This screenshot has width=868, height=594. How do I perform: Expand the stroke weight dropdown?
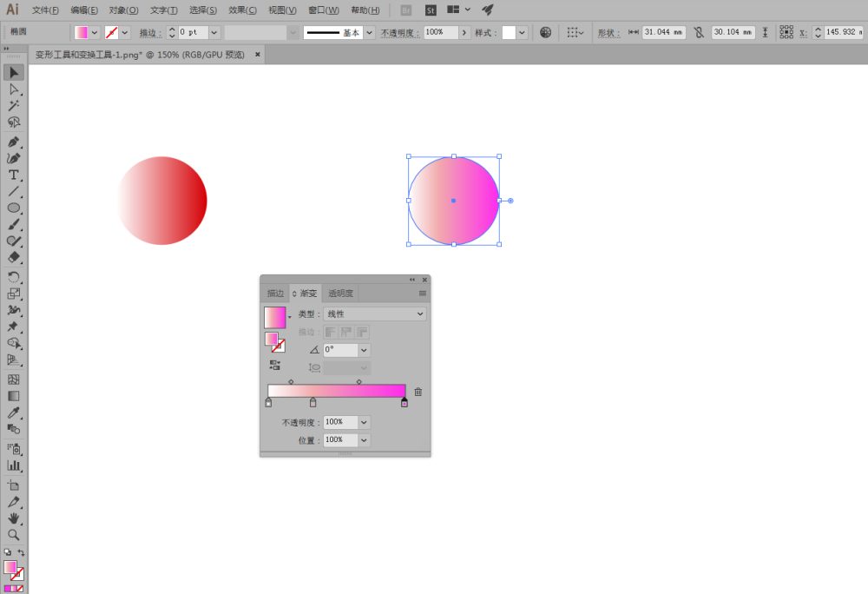[214, 33]
